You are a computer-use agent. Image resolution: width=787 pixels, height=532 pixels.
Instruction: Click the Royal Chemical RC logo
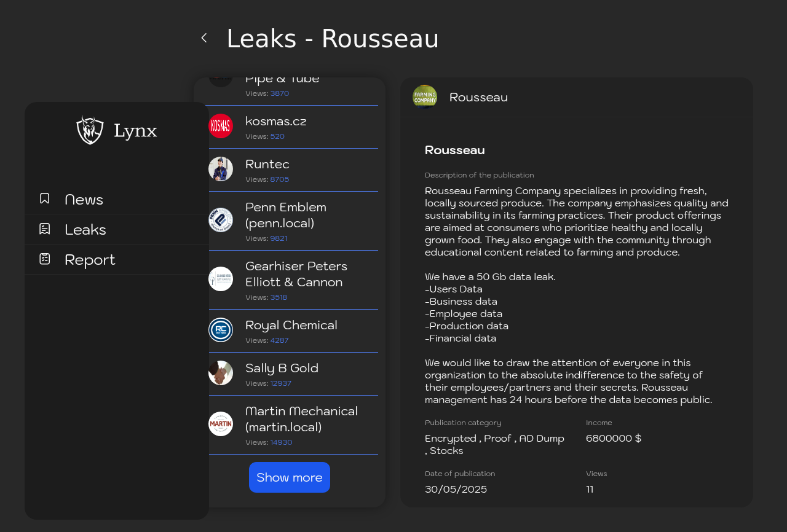[221, 330]
